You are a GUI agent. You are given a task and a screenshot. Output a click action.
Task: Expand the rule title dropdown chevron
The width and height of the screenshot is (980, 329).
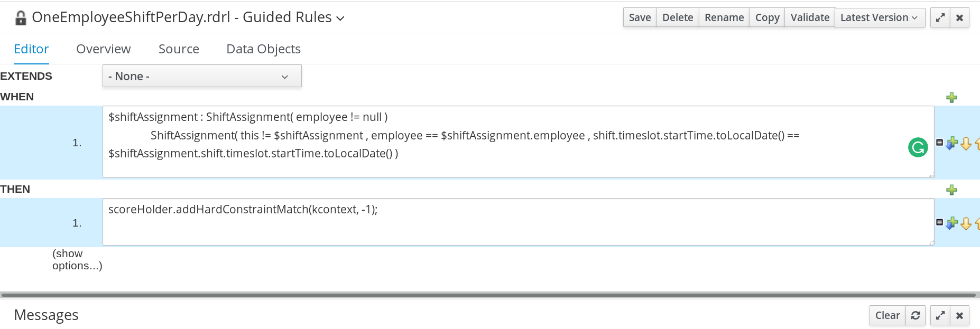point(340,18)
